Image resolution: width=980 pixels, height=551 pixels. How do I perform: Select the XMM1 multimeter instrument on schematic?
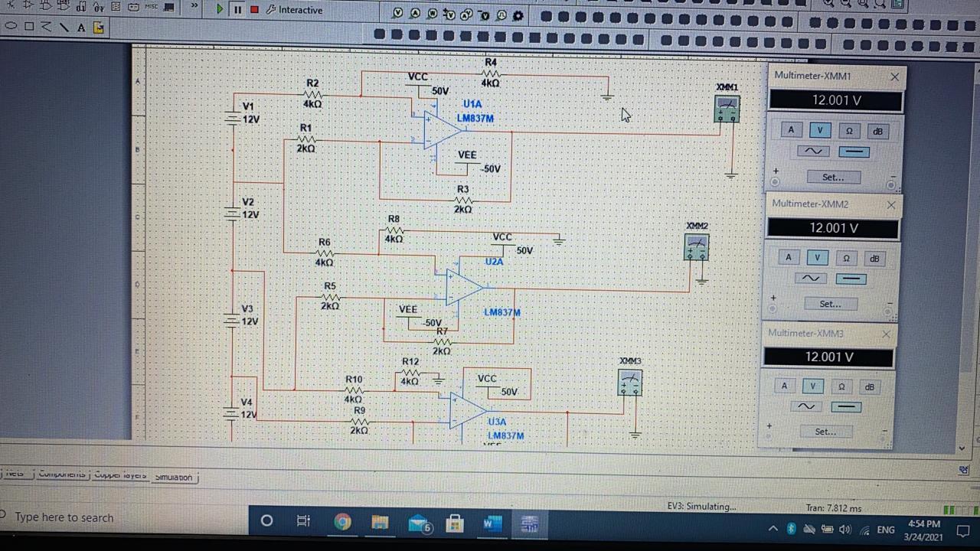[x=727, y=109]
